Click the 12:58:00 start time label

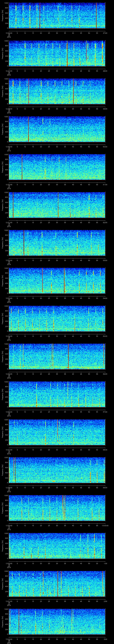9,488
